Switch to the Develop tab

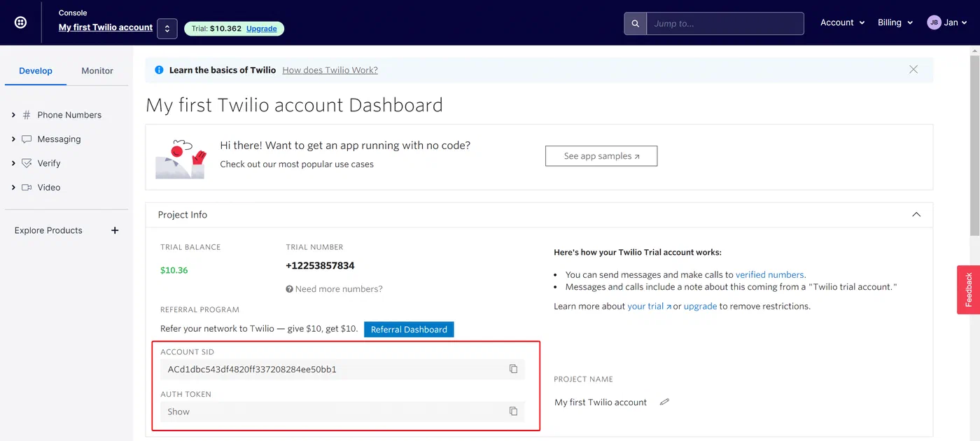36,71
